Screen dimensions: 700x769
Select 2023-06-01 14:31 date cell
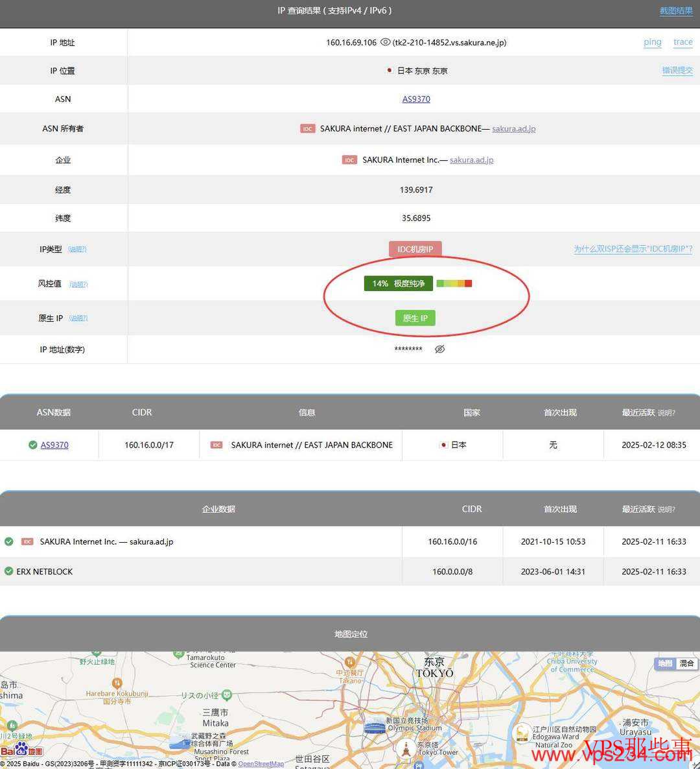(x=553, y=571)
